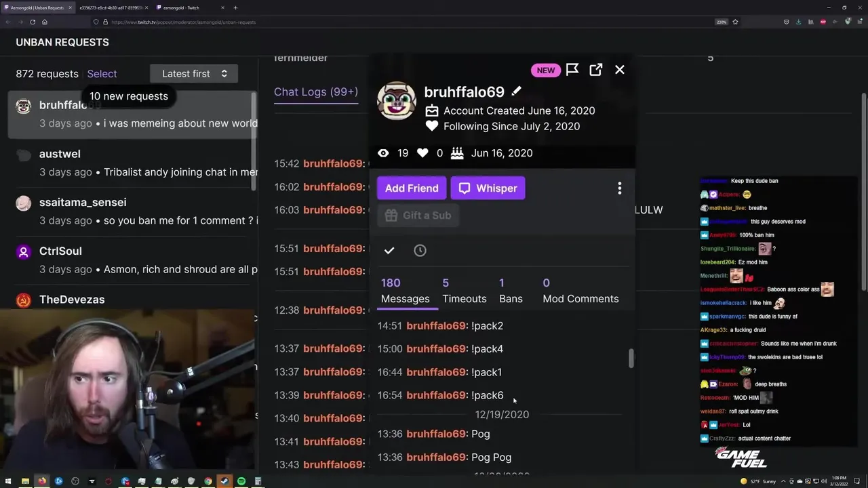This screenshot has height=488, width=868.
Task: Switch to the Timeouts tab
Action: coord(465,291)
